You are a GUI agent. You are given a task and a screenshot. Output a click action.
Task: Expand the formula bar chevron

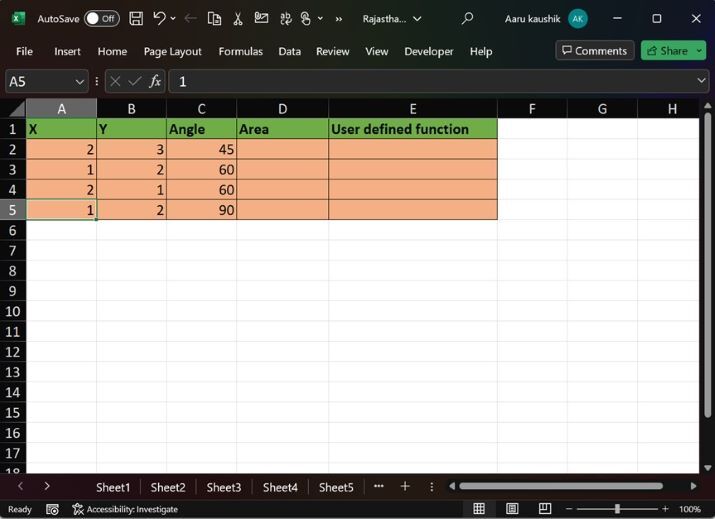pyautogui.click(x=701, y=81)
